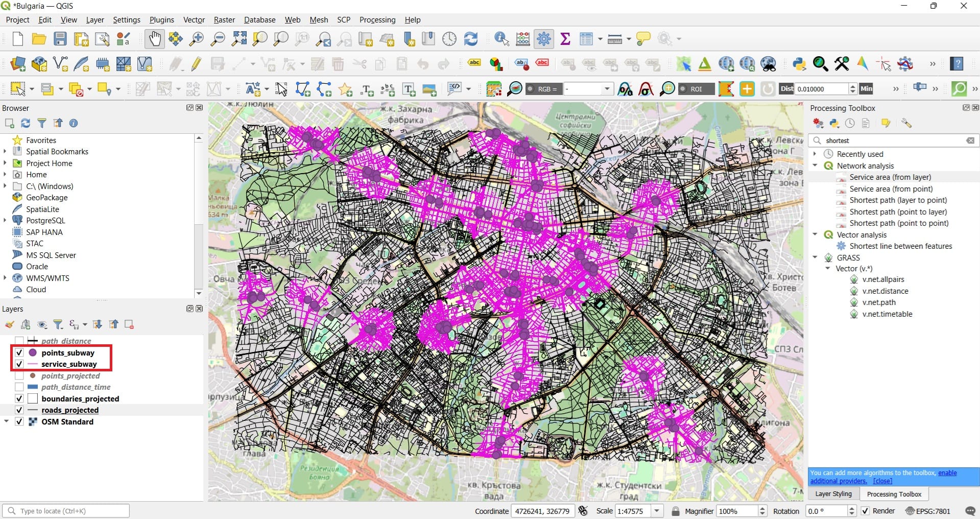Toggle the Render checkbox in status bar

(x=865, y=511)
